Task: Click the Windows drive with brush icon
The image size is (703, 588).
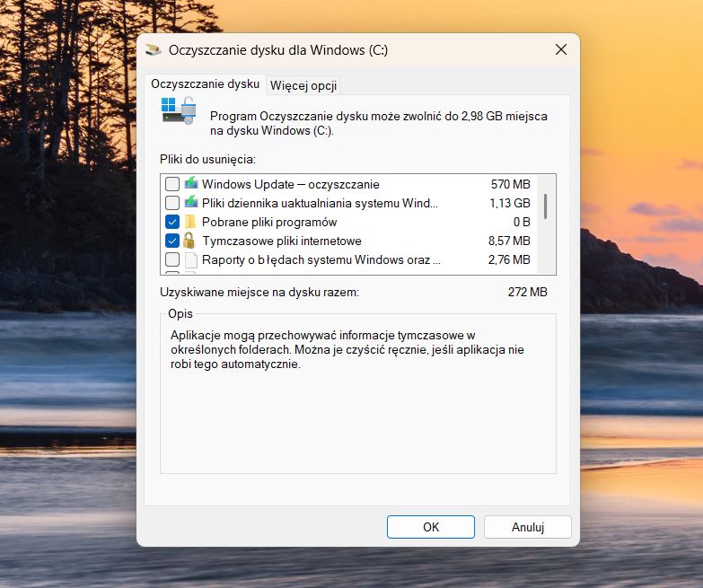Action: (x=179, y=110)
